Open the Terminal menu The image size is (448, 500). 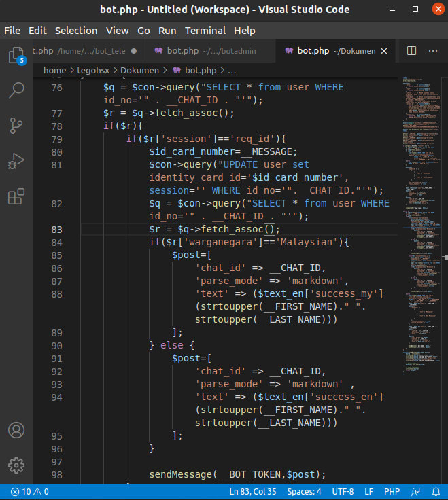point(205,31)
